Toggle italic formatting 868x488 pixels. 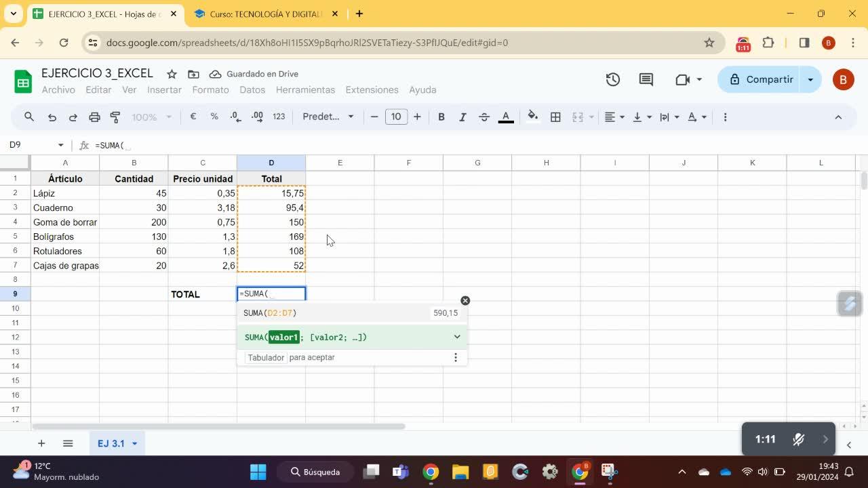[x=462, y=117]
